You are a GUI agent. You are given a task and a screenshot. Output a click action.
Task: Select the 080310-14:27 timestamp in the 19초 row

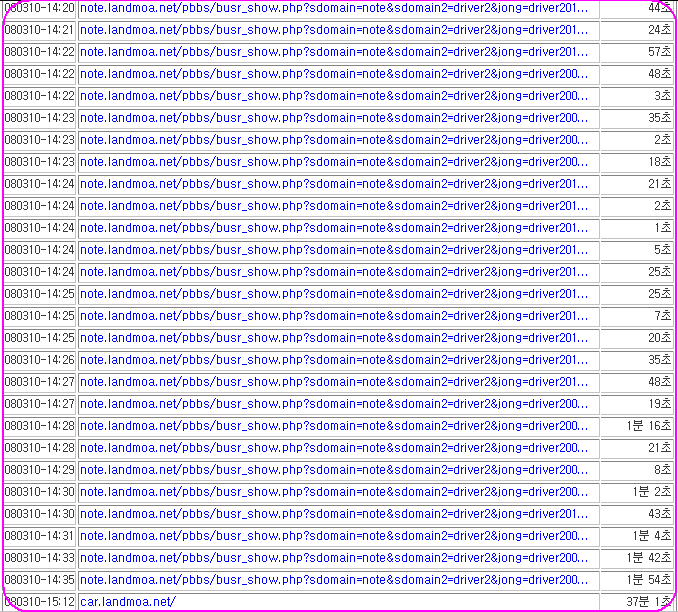coord(40,404)
